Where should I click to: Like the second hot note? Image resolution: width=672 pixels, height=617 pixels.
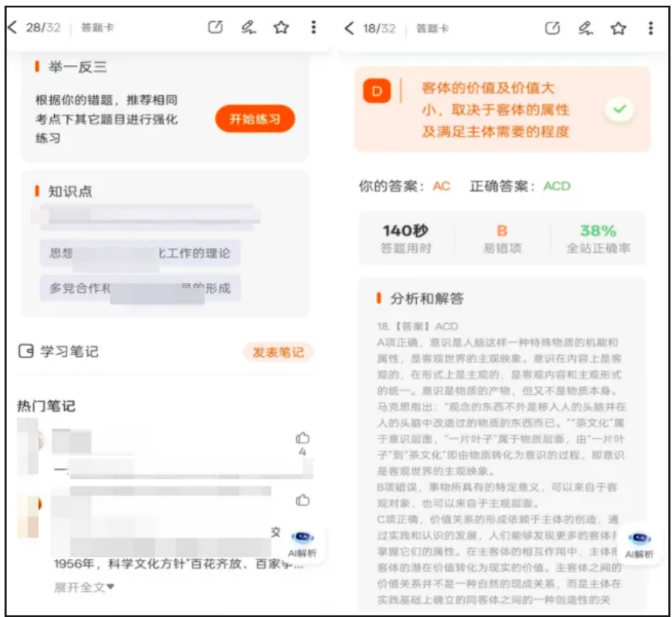click(303, 500)
